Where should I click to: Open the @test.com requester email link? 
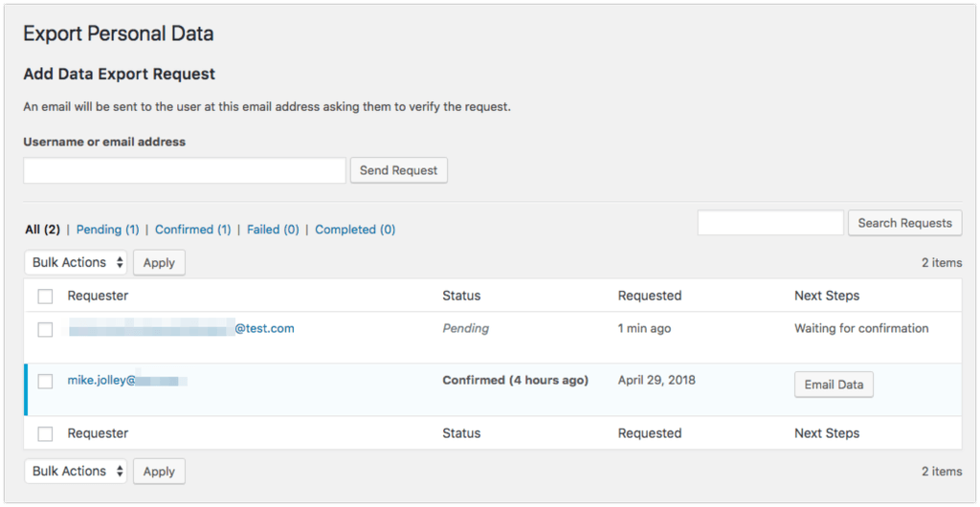[x=181, y=328]
